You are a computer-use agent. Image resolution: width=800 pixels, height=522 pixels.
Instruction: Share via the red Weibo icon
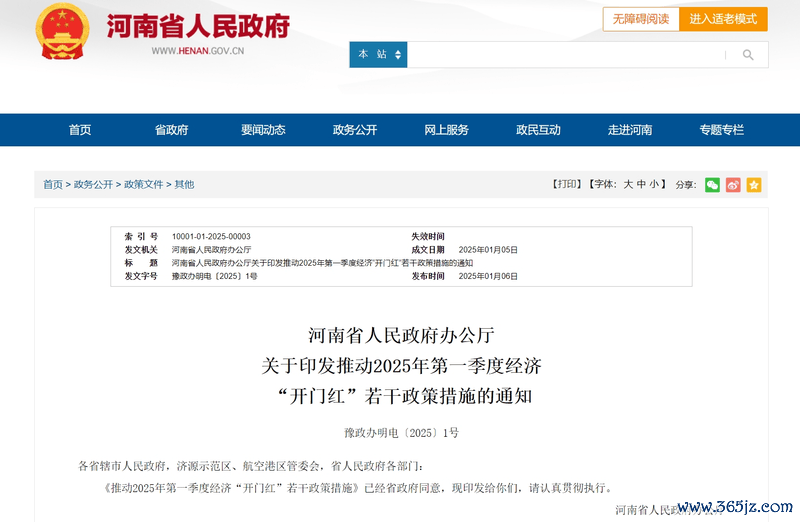click(733, 185)
